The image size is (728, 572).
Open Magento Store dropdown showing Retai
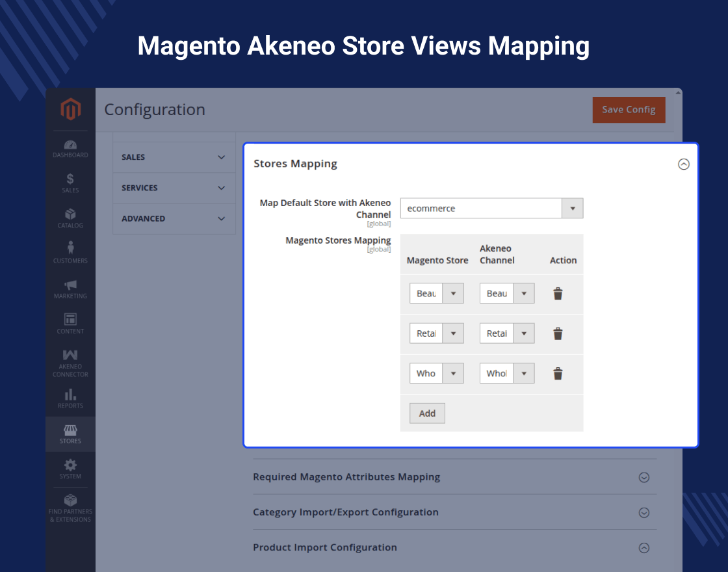pos(436,333)
